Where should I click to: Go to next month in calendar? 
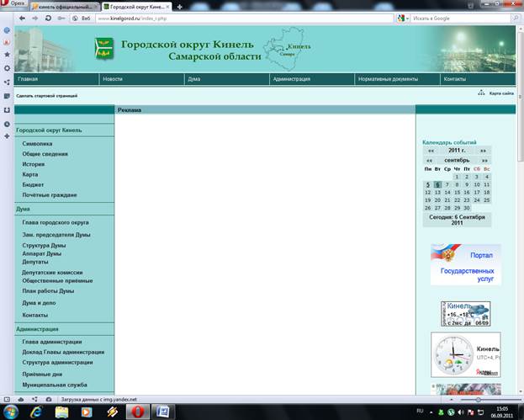click(x=484, y=159)
